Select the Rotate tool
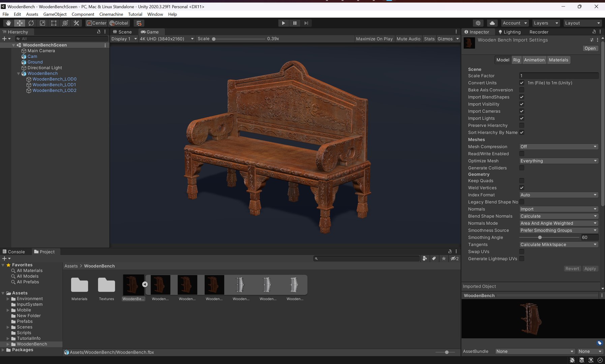Image resolution: width=605 pixels, height=364 pixels. (x=31, y=23)
